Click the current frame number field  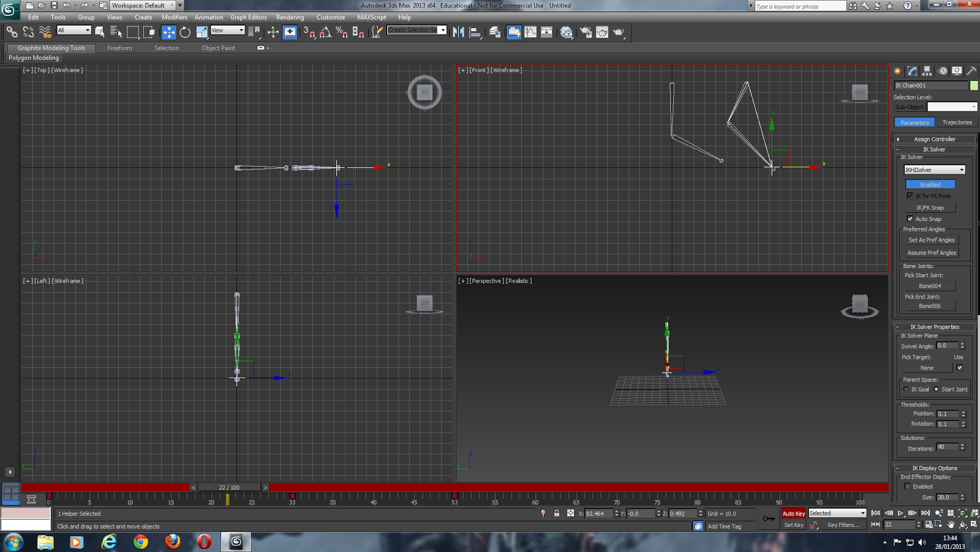click(899, 524)
